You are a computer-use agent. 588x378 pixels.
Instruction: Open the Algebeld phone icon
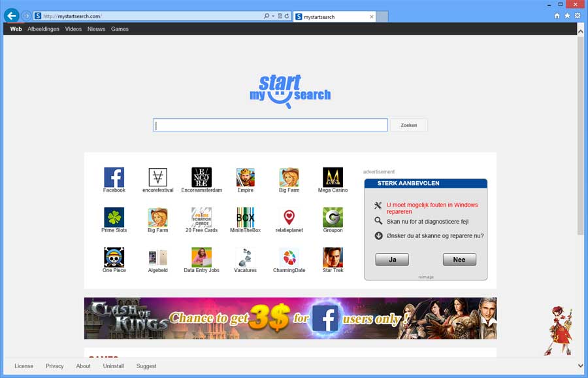point(158,257)
